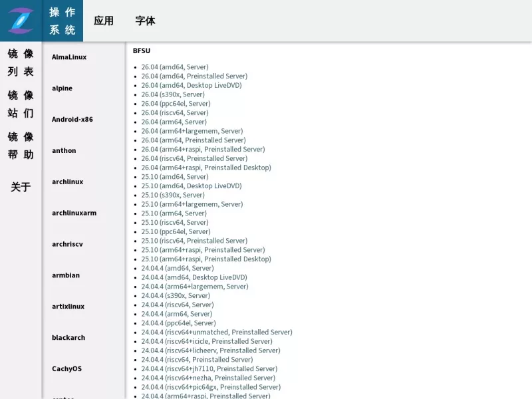This screenshot has width=532, height=399.
Task: Open link 25.10 (arm64+raspi, Preinstalled Desktop)
Action: (x=206, y=259)
